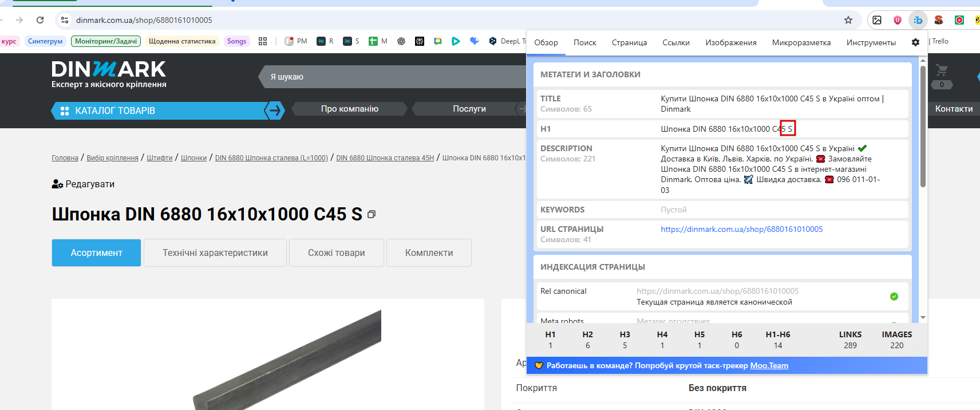The width and height of the screenshot is (980, 410).
Task: Open Технічні характеристики tab
Action: (215, 253)
